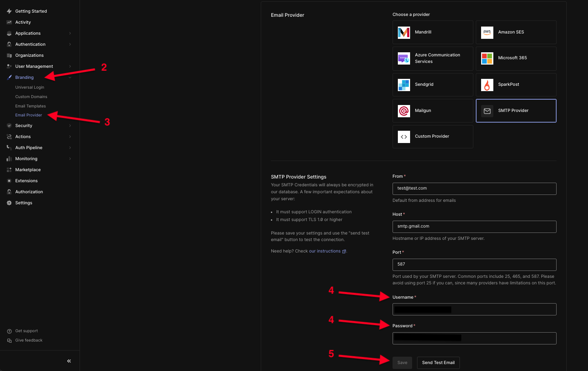The height and width of the screenshot is (371, 588).
Task: Open the Authorization menu item
Action: pyautogui.click(x=29, y=192)
